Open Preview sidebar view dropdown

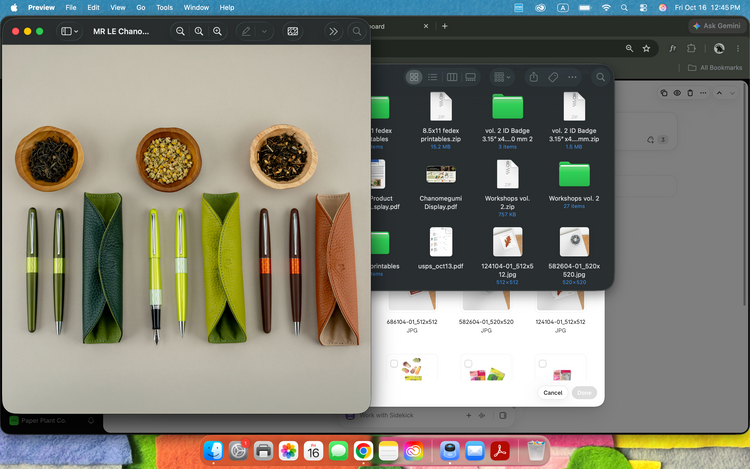[x=69, y=31]
